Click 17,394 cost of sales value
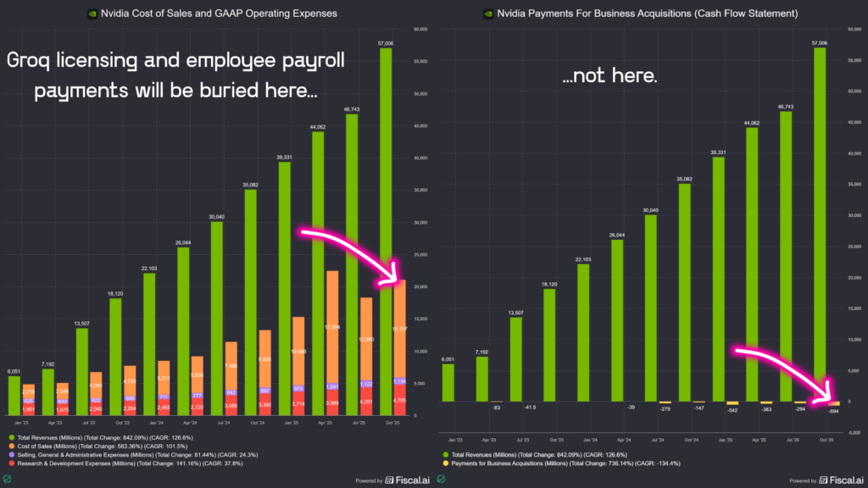 click(x=332, y=327)
